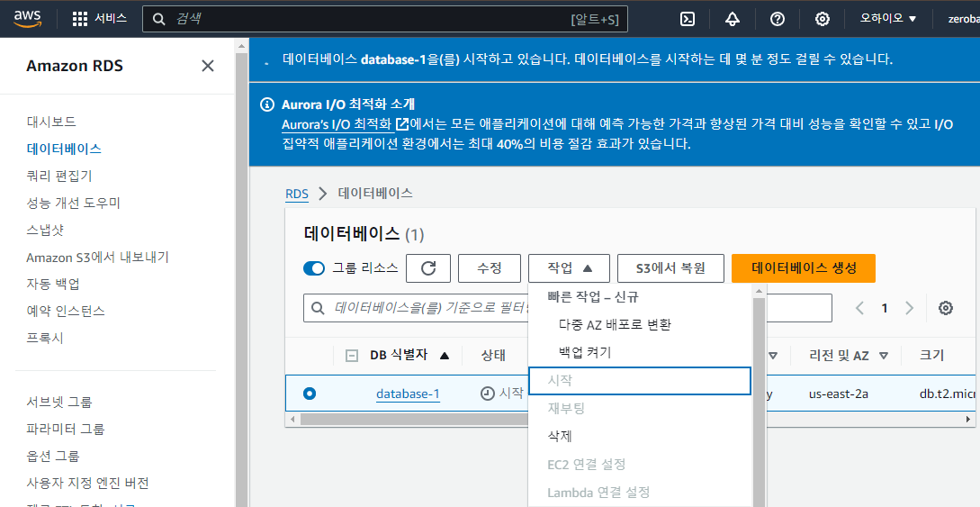Click the us-east-2a cell
Image resolution: width=980 pixels, height=507 pixels.
838,394
